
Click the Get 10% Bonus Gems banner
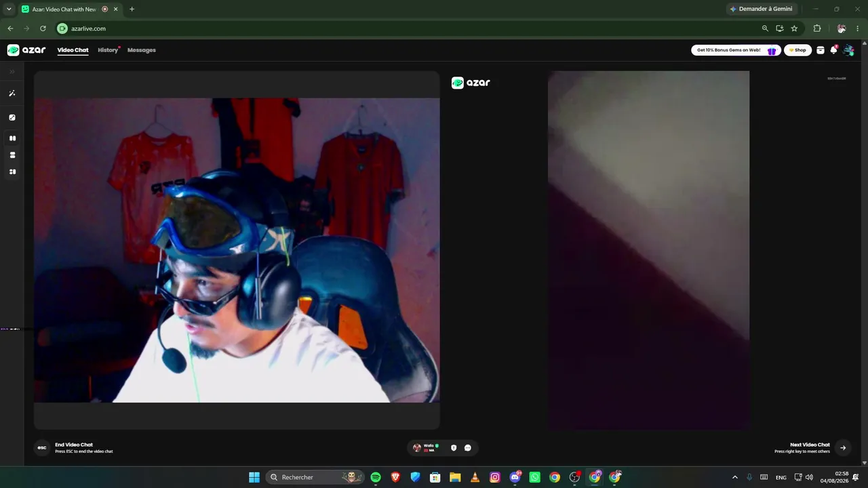pyautogui.click(x=736, y=50)
